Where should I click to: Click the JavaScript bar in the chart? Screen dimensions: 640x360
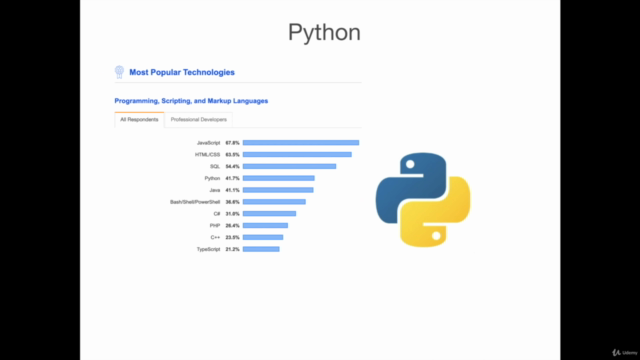[x=301, y=142]
